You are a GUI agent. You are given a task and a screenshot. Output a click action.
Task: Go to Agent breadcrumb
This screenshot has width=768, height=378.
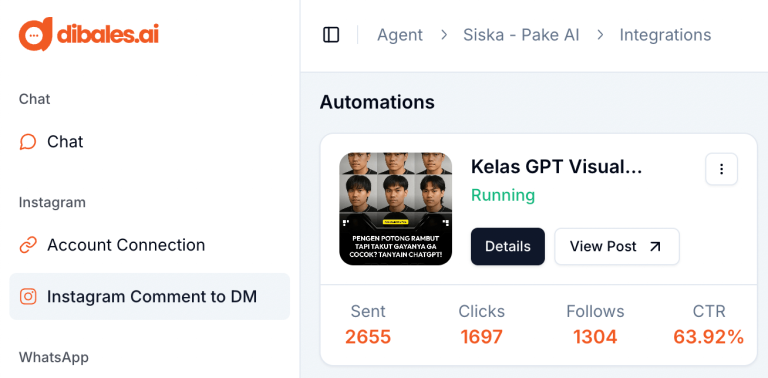click(400, 35)
